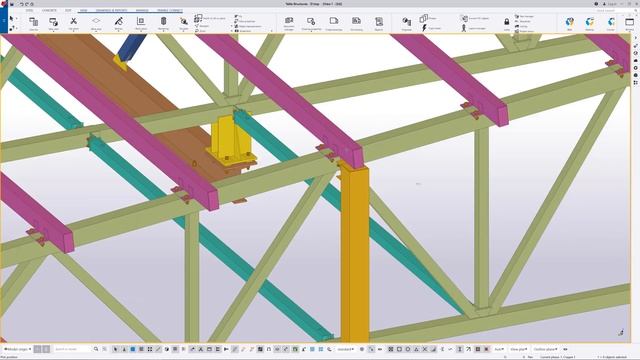
Task: Open the Model origin dropdown
Action: [18, 349]
